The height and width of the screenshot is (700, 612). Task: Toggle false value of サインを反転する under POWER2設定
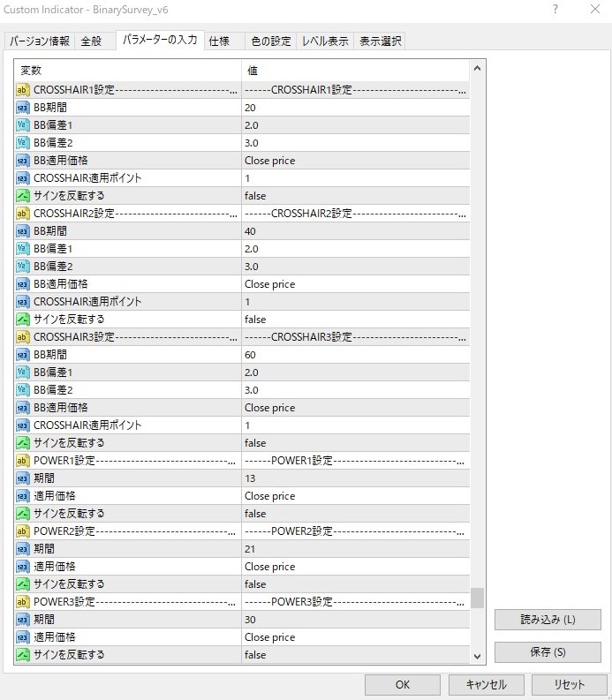356,584
